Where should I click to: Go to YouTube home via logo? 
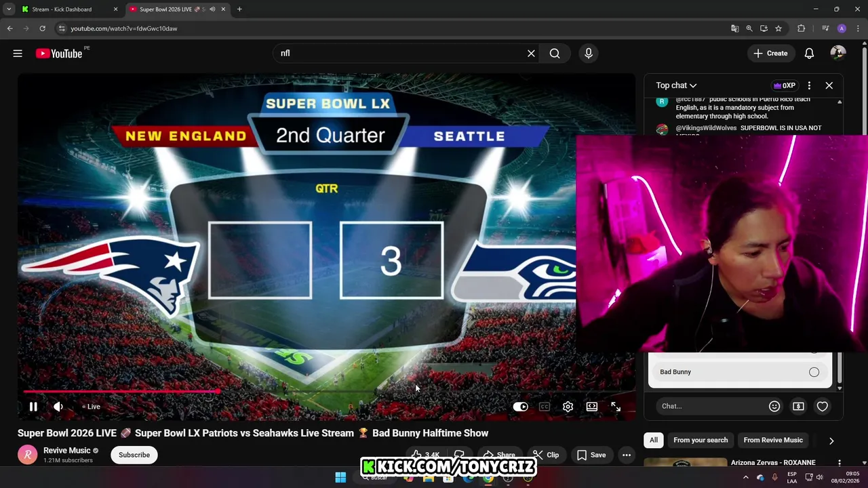click(59, 54)
